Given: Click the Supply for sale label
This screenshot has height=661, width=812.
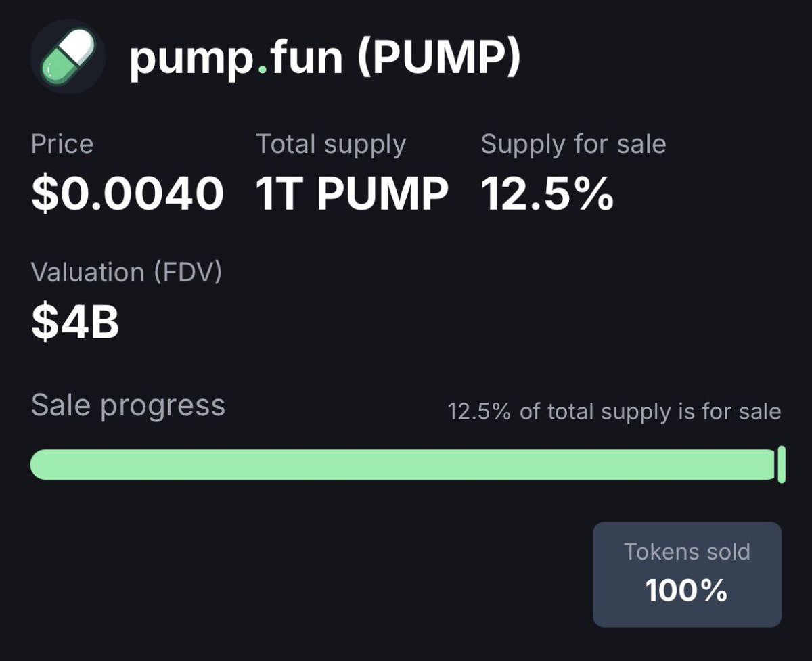Looking at the screenshot, I should (573, 145).
